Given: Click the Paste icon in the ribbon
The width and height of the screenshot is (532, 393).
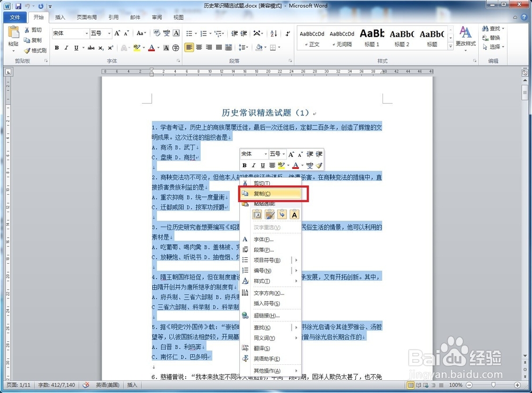Looking at the screenshot, I should pos(14,32).
